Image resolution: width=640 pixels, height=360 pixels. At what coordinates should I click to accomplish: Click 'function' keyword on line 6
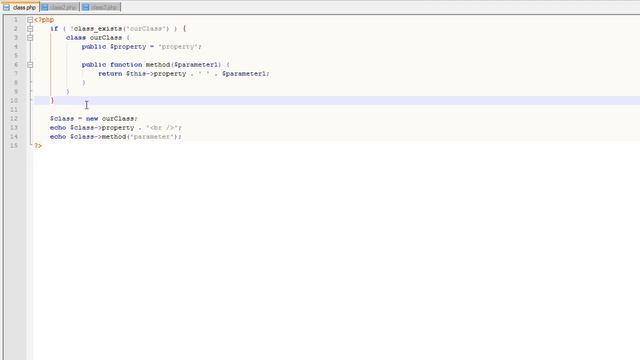[126, 64]
